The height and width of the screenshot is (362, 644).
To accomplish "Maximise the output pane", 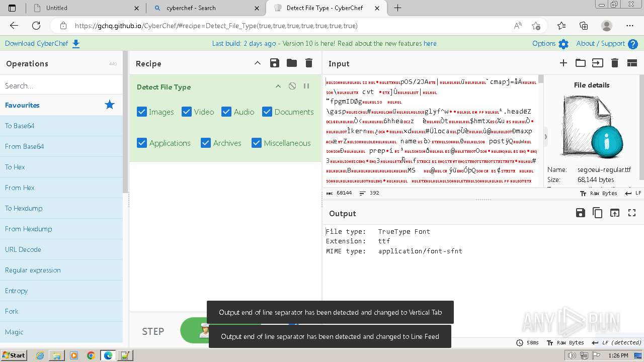I will click(632, 213).
